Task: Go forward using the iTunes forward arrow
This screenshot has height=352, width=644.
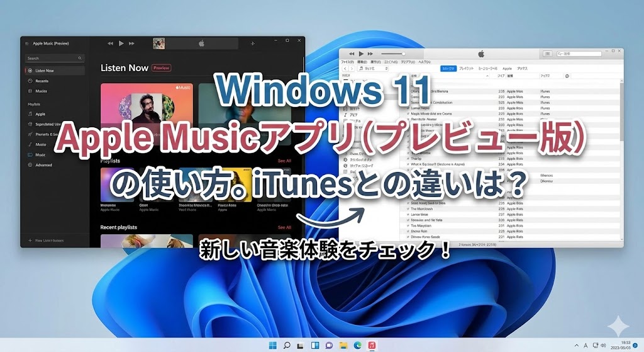Action: point(352,69)
